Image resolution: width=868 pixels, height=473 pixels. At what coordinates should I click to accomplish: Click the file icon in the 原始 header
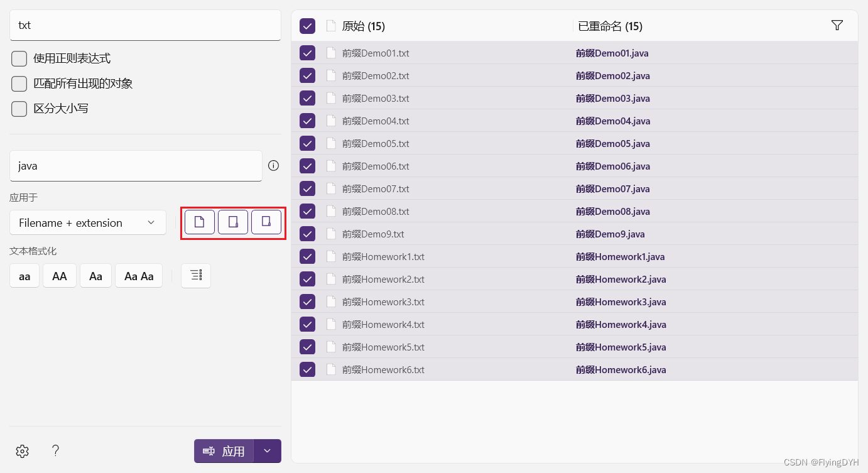[x=331, y=26]
